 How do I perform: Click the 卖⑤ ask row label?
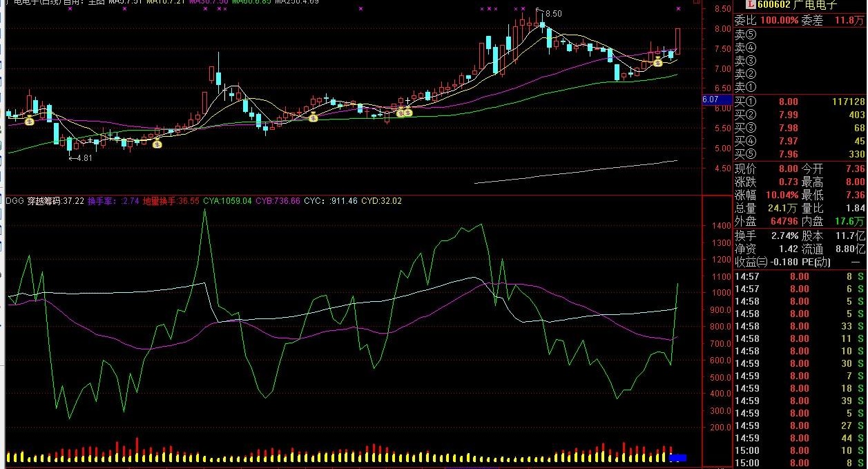pyautogui.click(x=744, y=35)
